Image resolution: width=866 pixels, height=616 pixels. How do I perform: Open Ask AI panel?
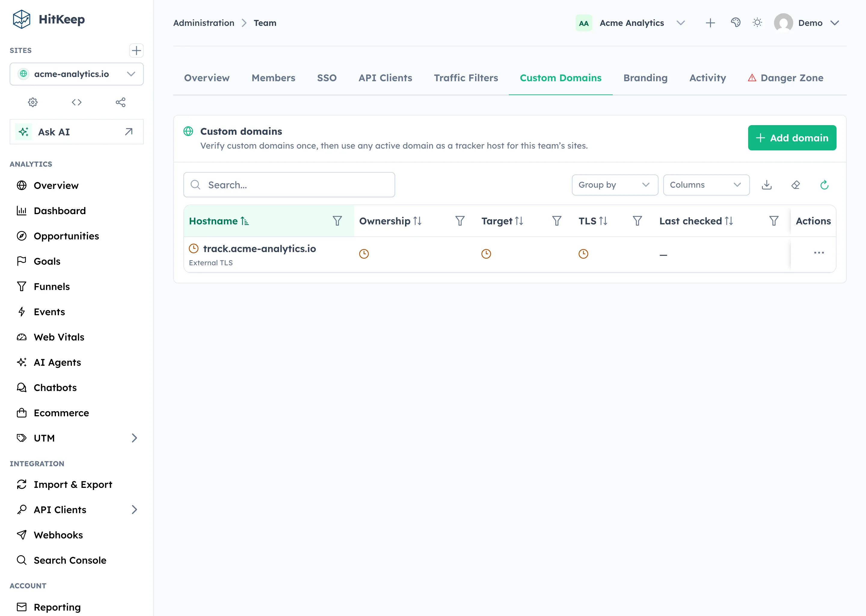coord(77,132)
